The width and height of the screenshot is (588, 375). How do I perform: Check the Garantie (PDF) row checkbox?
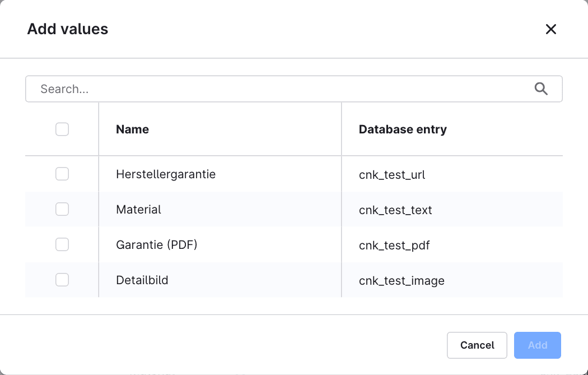pyautogui.click(x=62, y=244)
